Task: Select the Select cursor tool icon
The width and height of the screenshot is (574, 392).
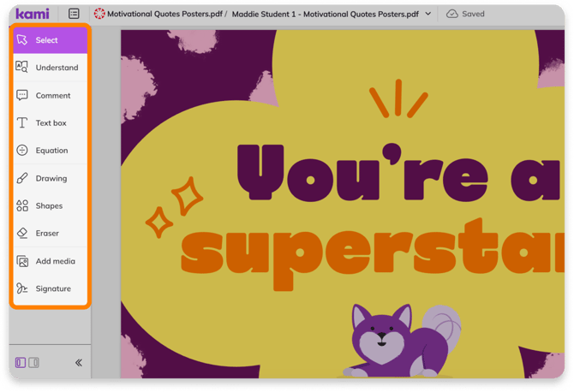Action: 22,40
